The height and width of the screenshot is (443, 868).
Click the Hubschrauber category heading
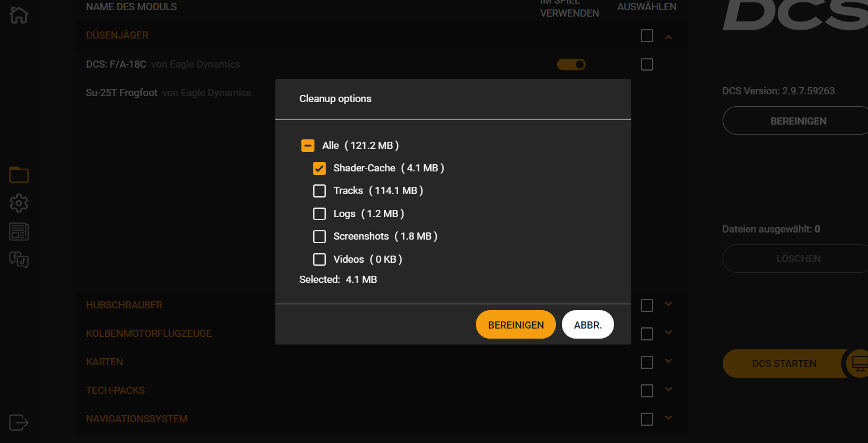124,305
